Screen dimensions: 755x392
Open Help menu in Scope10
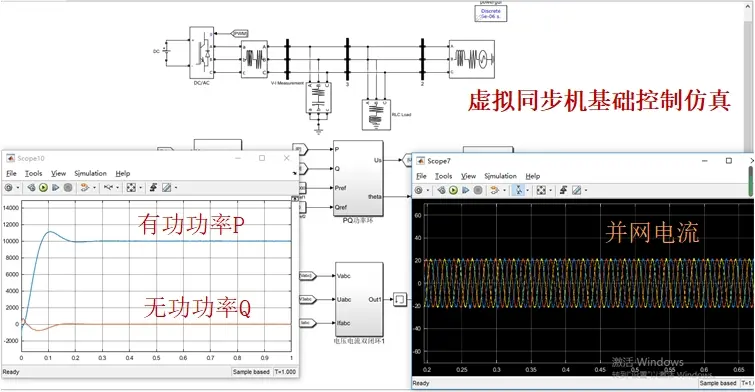tap(123, 173)
